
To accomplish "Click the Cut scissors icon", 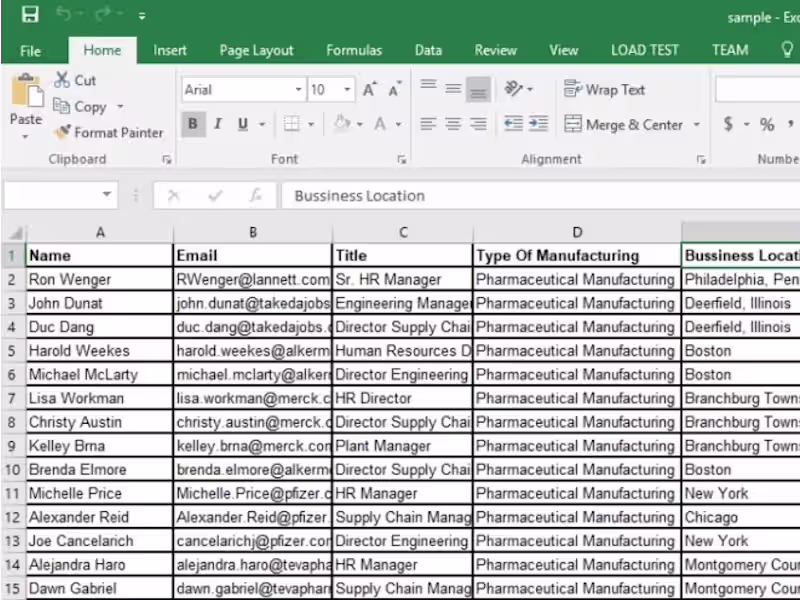I will click(62, 80).
